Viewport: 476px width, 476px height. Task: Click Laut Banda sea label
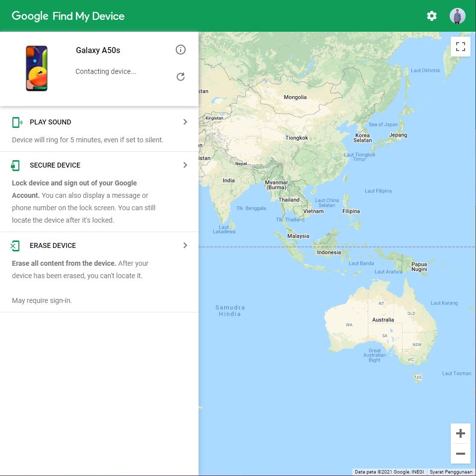(361, 263)
